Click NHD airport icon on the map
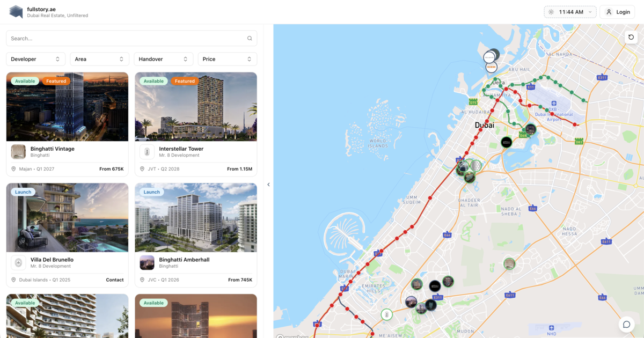This screenshot has width=644, height=338. pyautogui.click(x=552, y=327)
